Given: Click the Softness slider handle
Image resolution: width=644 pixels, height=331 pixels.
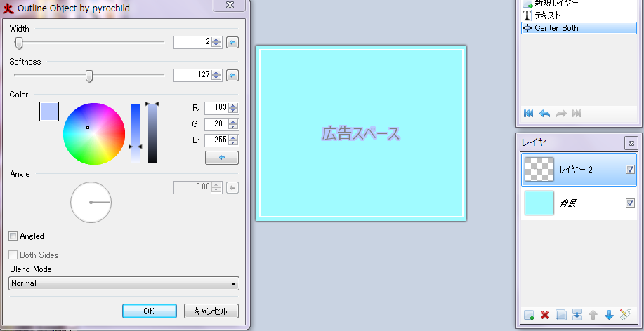Looking at the screenshot, I should click(89, 76).
